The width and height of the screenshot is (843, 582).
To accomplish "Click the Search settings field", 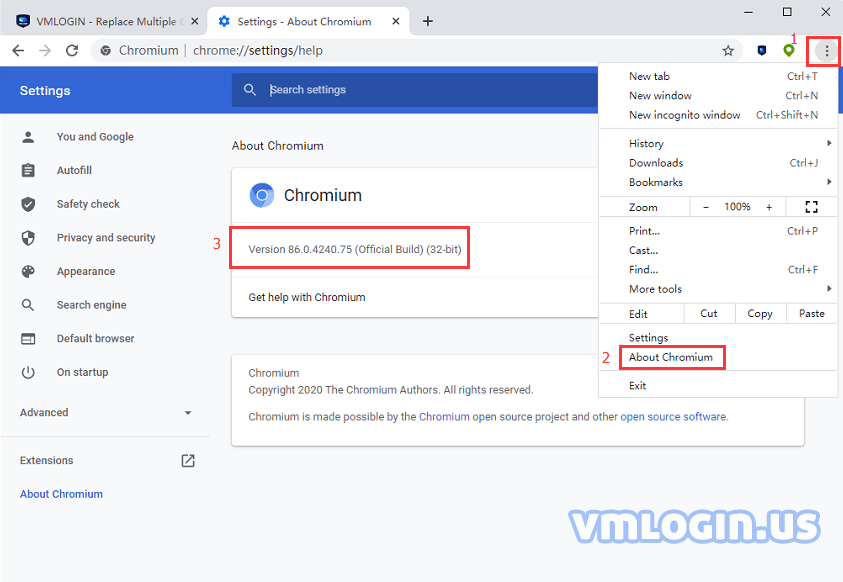I will point(415,90).
